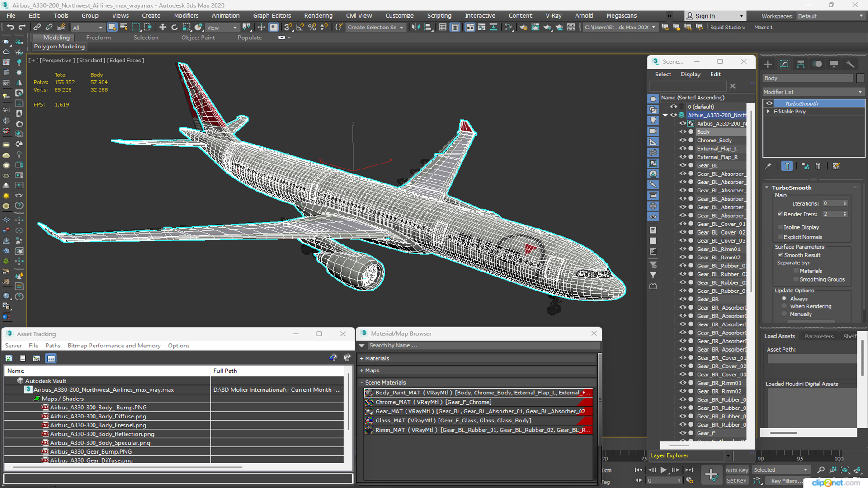The height and width of the screenshot is (488, 868).
Task: Click the Polygon Modeling panel button
Action: point(59,47)
